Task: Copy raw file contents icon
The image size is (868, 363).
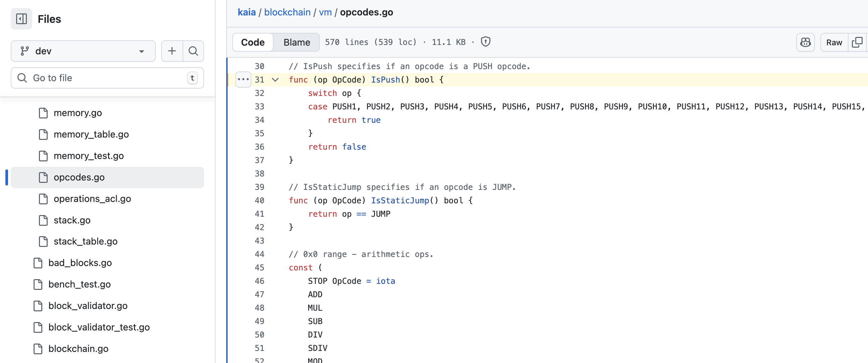Action: pos(857,42)
